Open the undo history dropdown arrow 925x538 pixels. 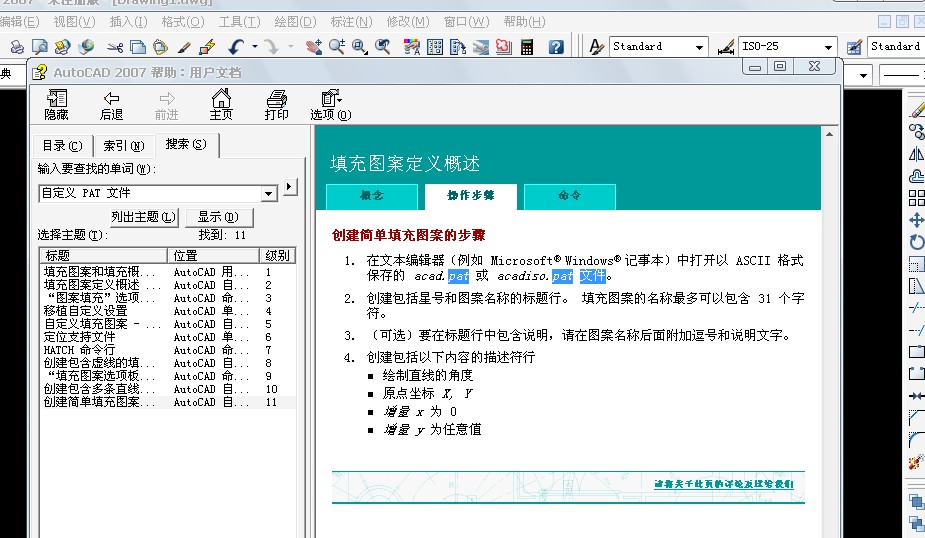pyautogui.click(x=255, y=47)
